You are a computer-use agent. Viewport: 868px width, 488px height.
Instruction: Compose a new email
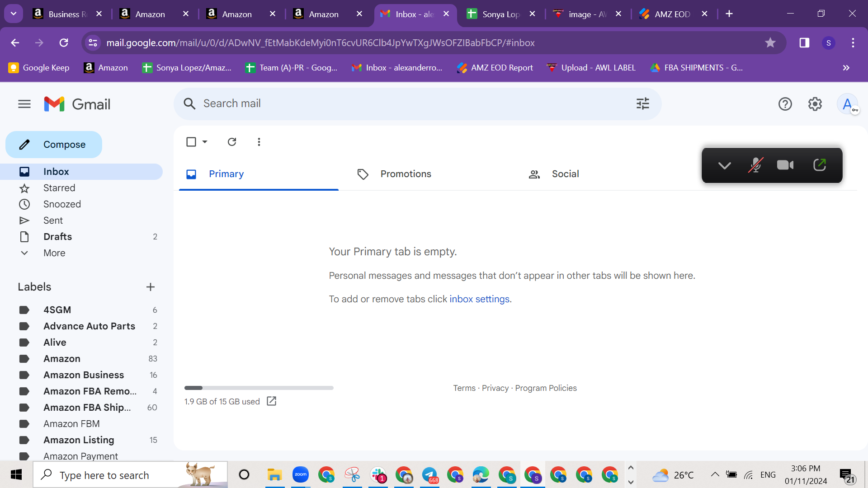pyautogui.click(x=54, y=145)
